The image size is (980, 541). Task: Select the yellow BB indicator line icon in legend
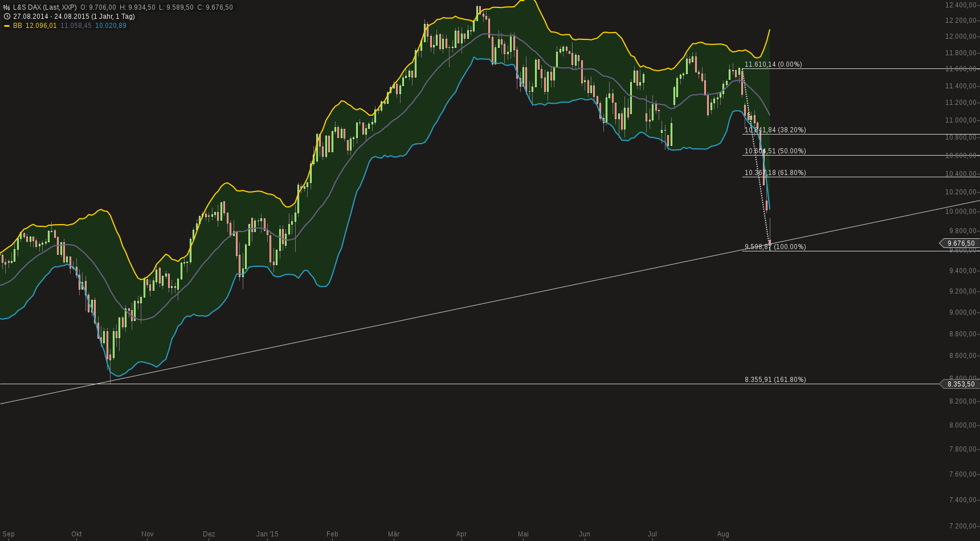point(6,26)
